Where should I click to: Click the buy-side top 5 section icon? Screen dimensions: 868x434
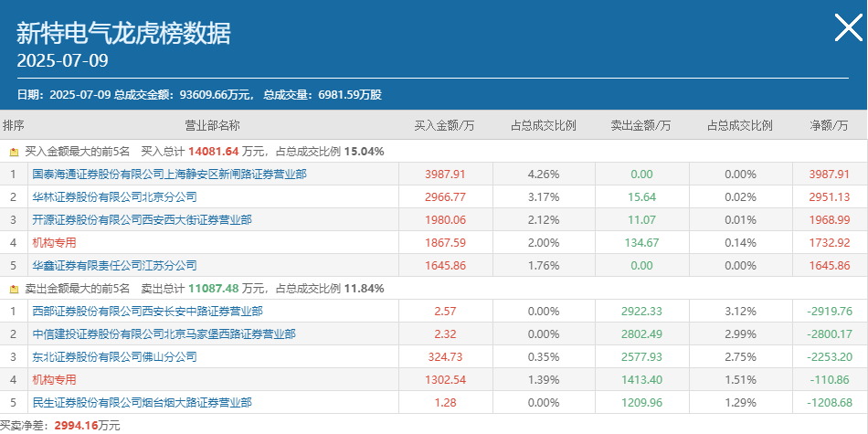point(15,152)
